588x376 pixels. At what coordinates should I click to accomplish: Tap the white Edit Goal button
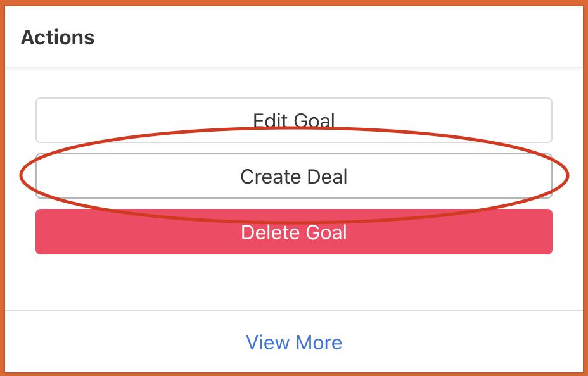tap(294, 120)
